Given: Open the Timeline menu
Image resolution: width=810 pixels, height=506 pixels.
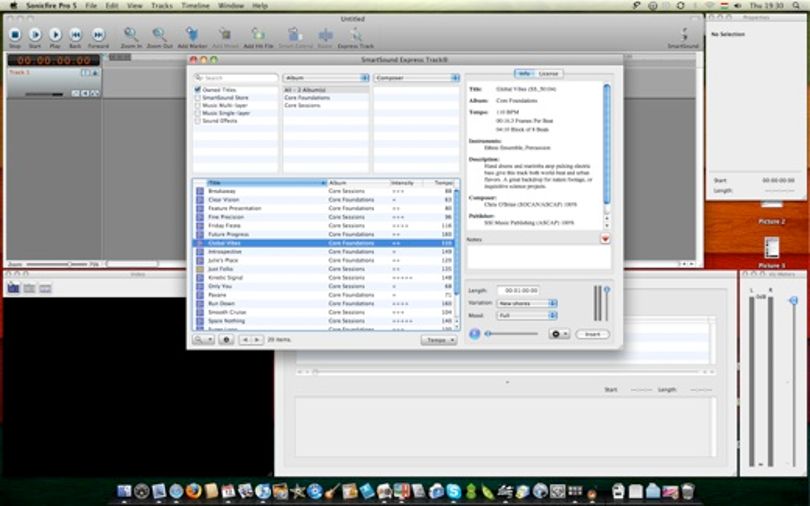Looking at the screenshot, I should (195, 6).
